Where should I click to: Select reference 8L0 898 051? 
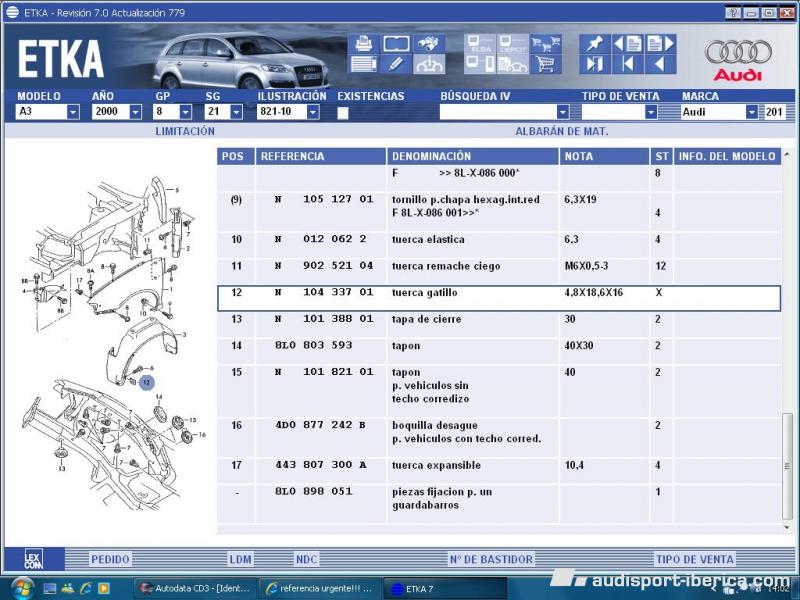[x=313, y=491]
